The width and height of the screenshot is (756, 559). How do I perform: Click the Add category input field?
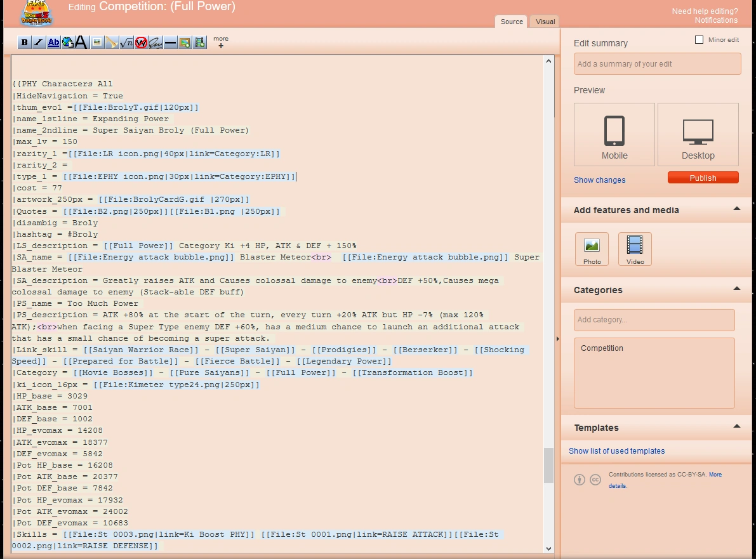(654, 320)
